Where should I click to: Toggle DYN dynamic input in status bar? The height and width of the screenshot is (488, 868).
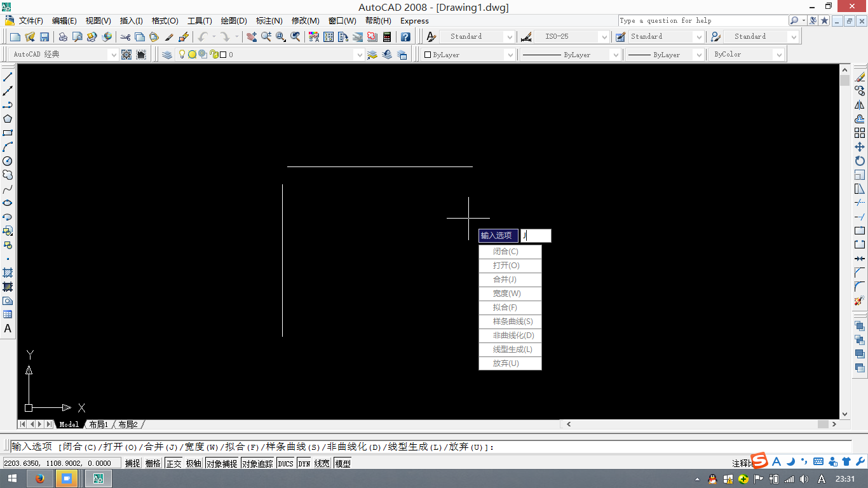[304, 463]
